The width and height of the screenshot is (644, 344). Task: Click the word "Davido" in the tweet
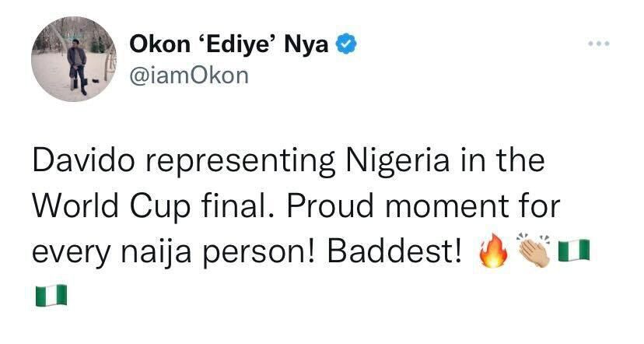click(76, 163)
